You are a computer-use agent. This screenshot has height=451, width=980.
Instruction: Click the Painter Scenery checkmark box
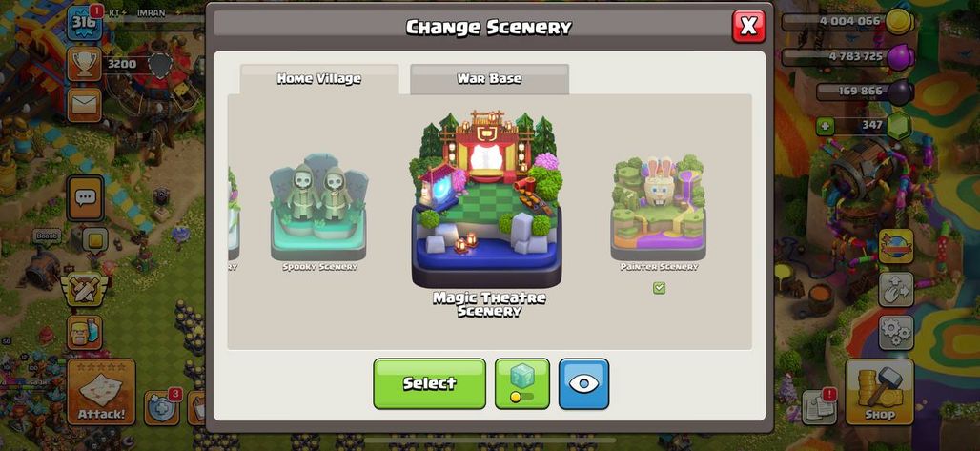pos(659,288)
